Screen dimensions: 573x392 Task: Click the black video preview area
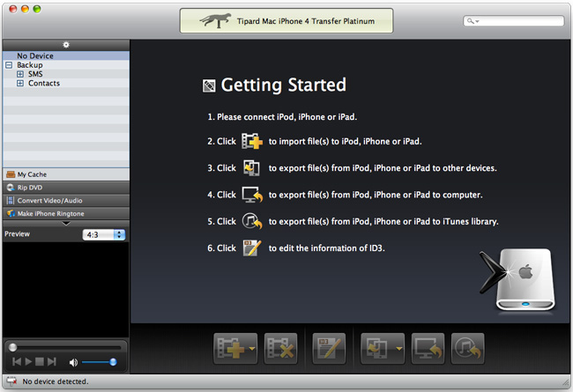coord(66,290)
